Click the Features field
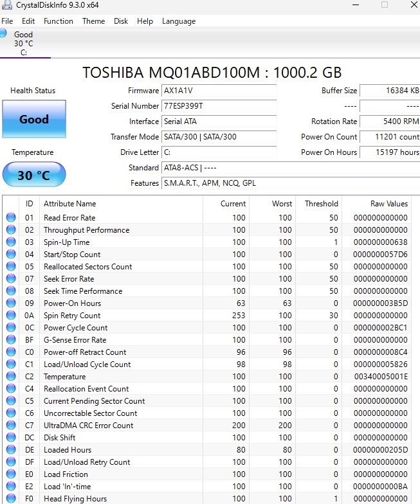Viewport: 420px width, 504px height. pyautogui.click(x=291, y=183)
